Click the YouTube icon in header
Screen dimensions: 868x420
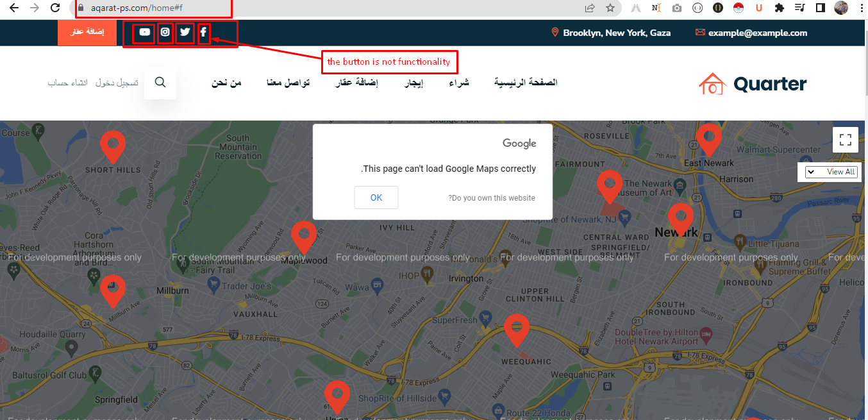145,33
